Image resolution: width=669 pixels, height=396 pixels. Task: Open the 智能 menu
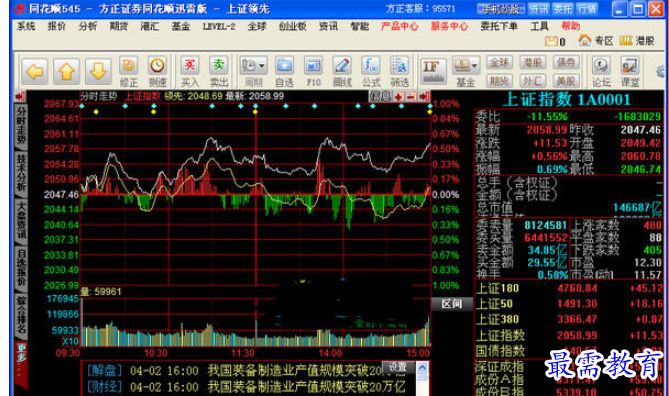click(x=359, y=26)
